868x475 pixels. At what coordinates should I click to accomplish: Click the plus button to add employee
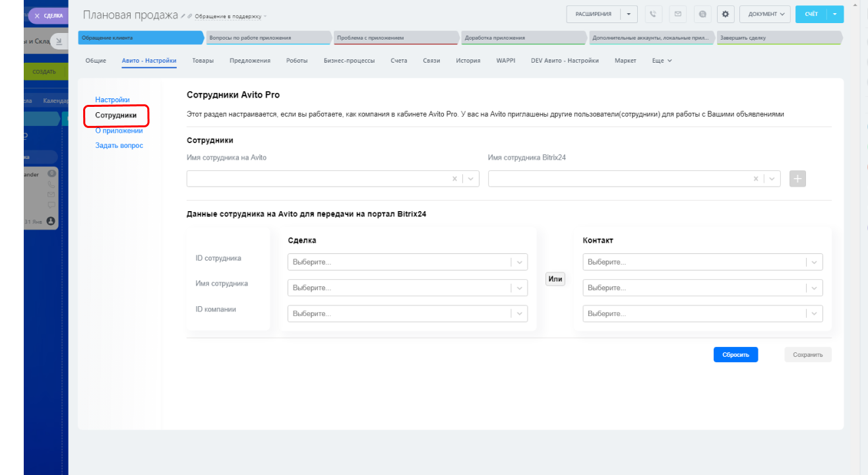tap(797, 179)
